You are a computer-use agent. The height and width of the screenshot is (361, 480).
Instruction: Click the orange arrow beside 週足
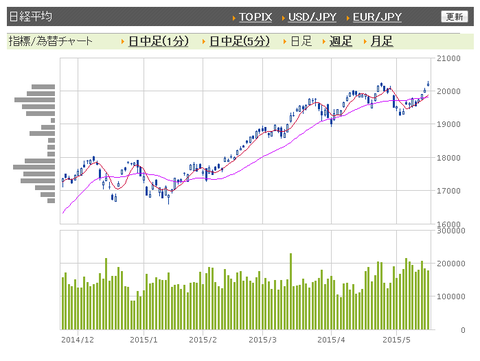pos(324,42)
